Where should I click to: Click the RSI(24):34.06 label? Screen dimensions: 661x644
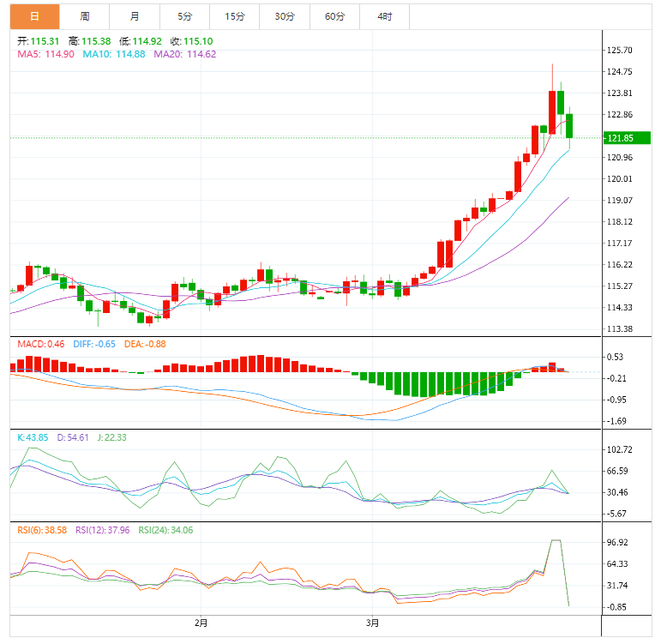pos(165,530)
